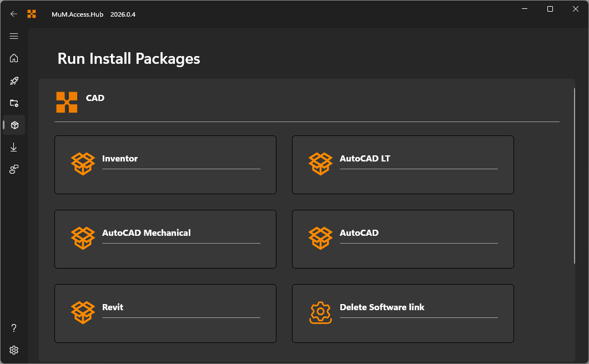Run the AutoCAD LT install package
Screen dimensions: 589x364
point(402,165)
